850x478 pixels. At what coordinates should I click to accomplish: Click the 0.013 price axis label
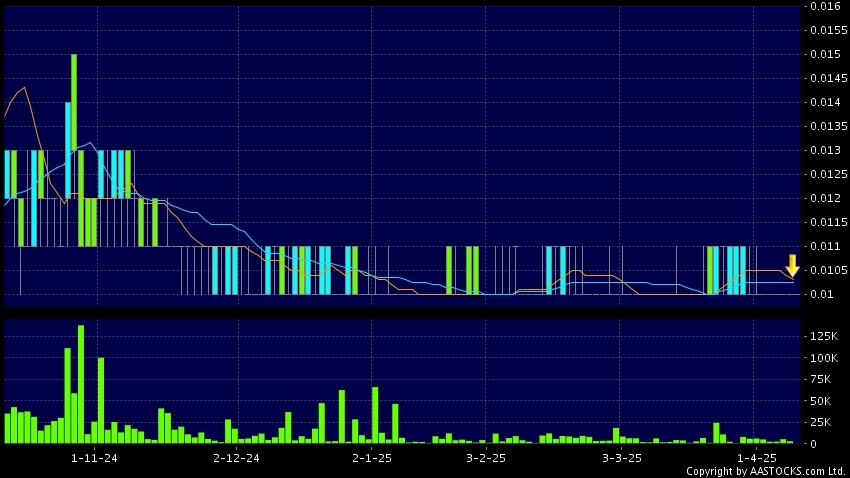[825, 150]
